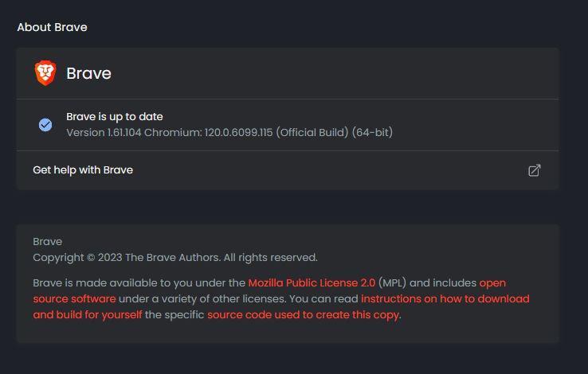The height and width of the screenshot is (374, 588).
Task: Click the Official Build text
Action: (x=312, y=133)
